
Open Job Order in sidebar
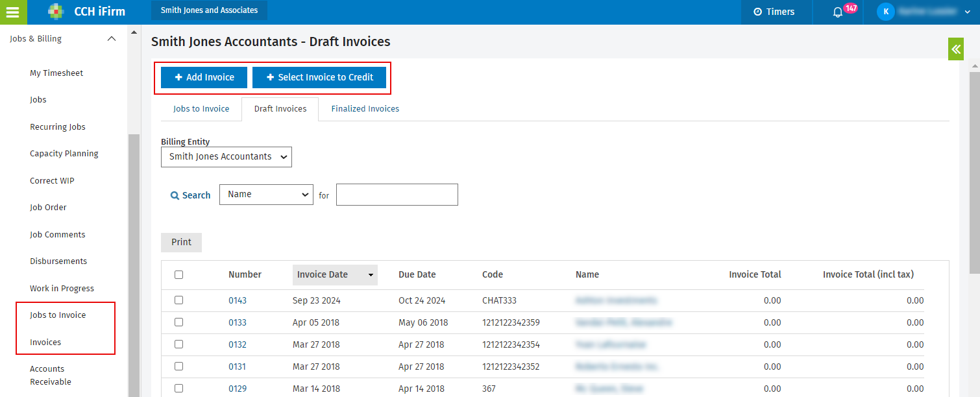tap(48, 208)
